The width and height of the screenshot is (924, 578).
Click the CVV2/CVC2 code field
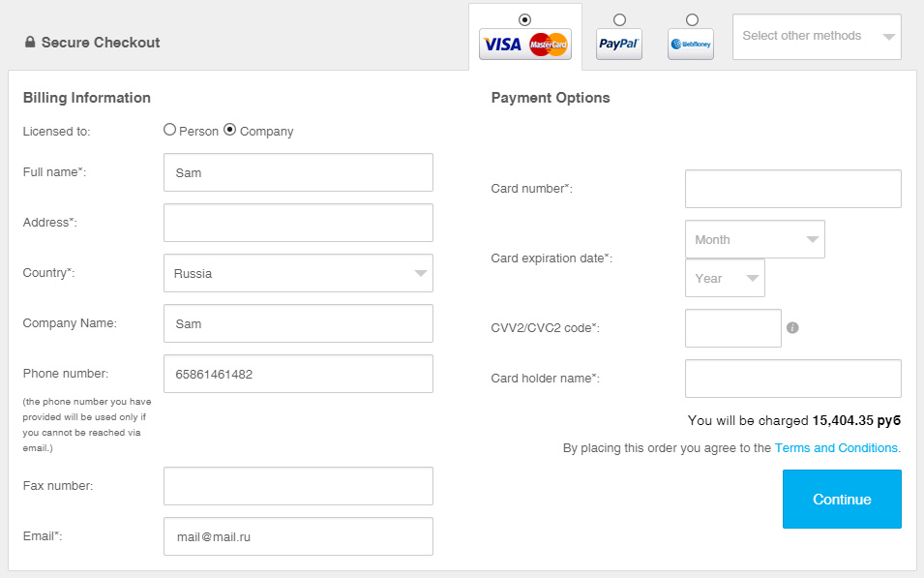(x=732, y=328)
